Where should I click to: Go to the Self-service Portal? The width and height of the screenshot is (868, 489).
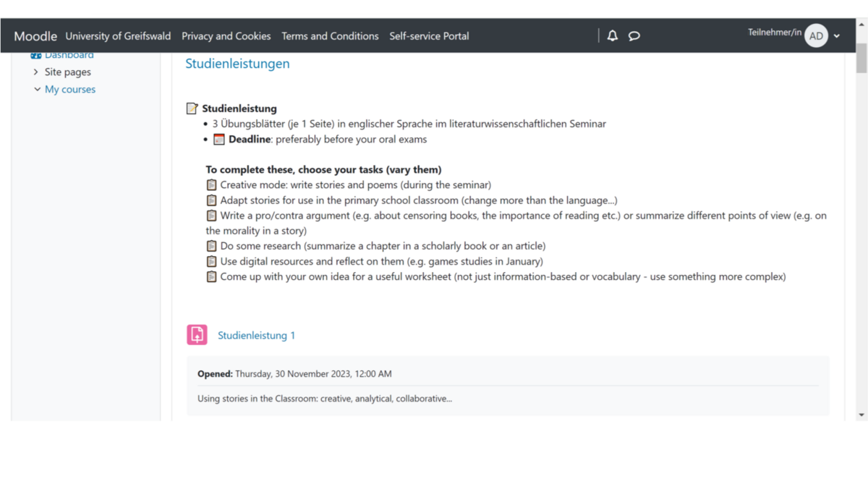point(429,35)
